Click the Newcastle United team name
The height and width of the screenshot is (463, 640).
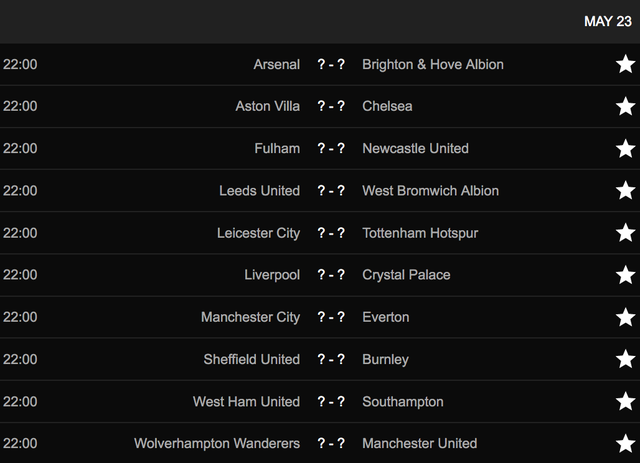415,149
